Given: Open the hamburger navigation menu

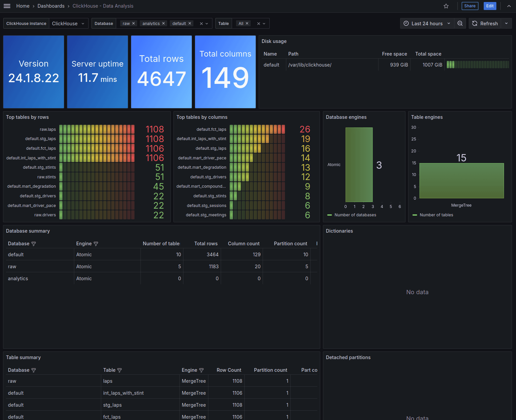Looking at the screenshot, I should (x=7, y=6).
